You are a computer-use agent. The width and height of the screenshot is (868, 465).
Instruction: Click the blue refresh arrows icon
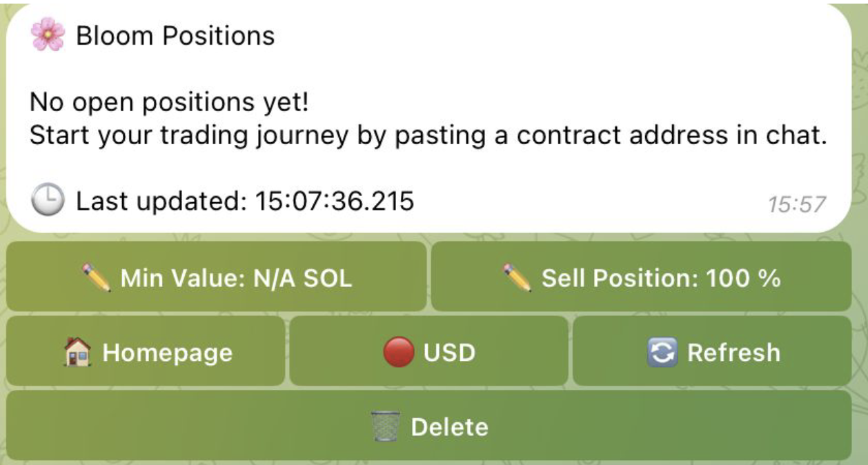[662, 353]
